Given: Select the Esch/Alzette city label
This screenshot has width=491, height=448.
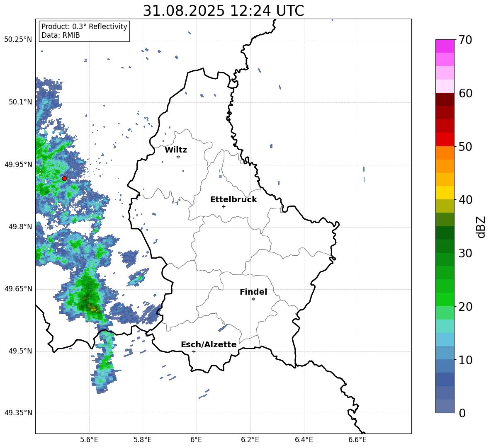Looking at the screenshot, I should pos(209,344).
